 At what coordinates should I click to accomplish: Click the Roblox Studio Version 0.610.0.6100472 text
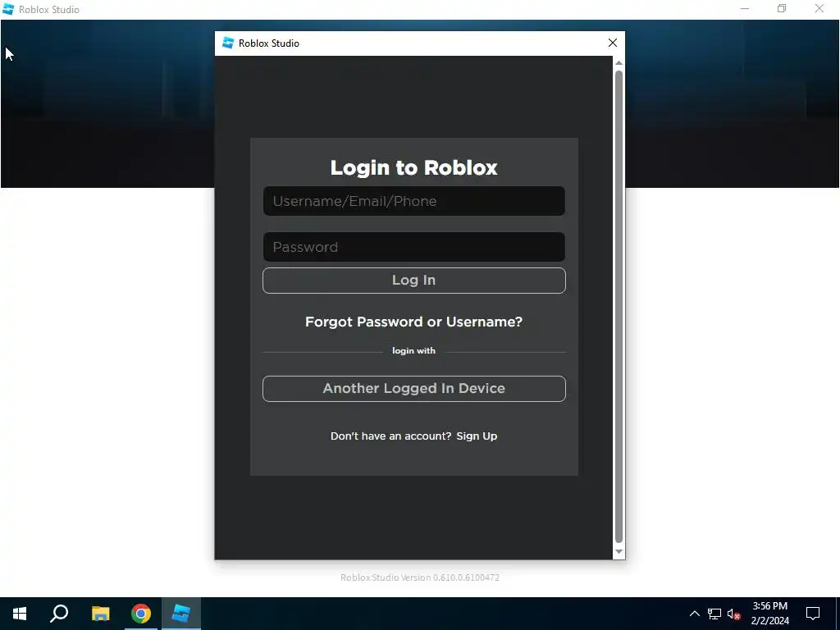point(419,577)
